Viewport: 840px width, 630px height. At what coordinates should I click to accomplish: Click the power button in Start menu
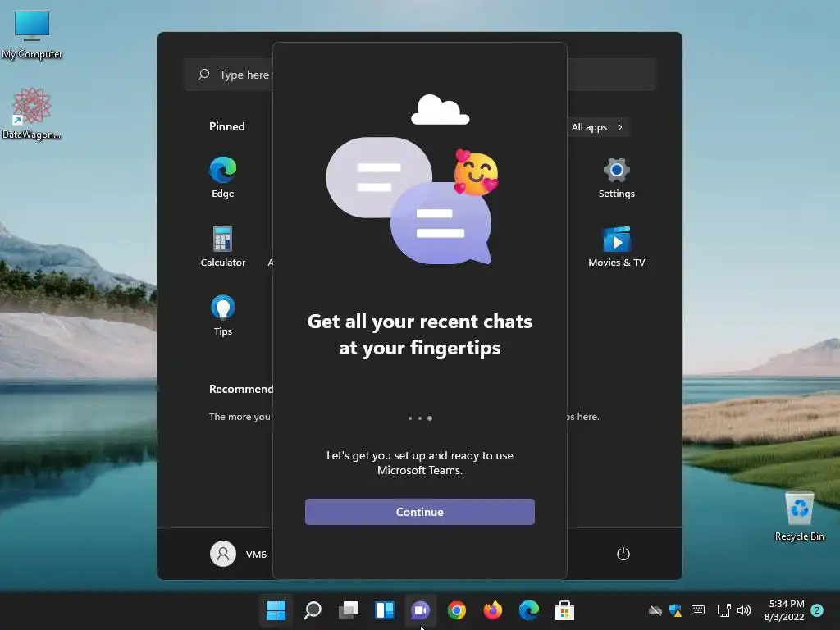pos(623,554)
